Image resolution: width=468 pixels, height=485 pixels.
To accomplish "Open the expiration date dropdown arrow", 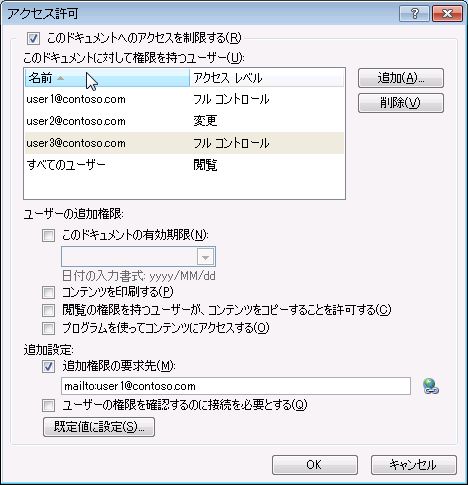I will [x=205, y=257].
